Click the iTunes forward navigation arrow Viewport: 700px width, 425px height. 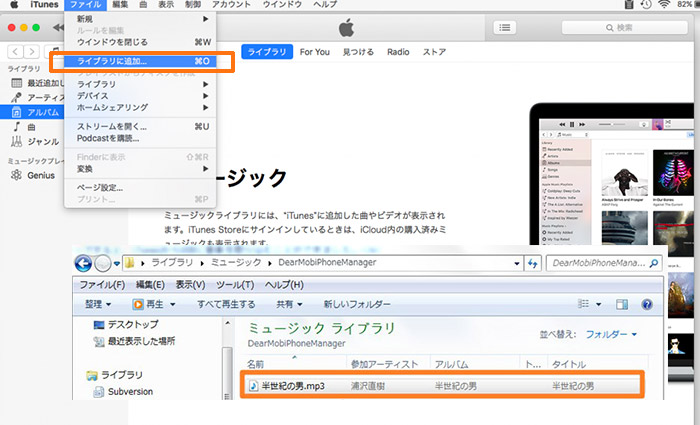32,51
